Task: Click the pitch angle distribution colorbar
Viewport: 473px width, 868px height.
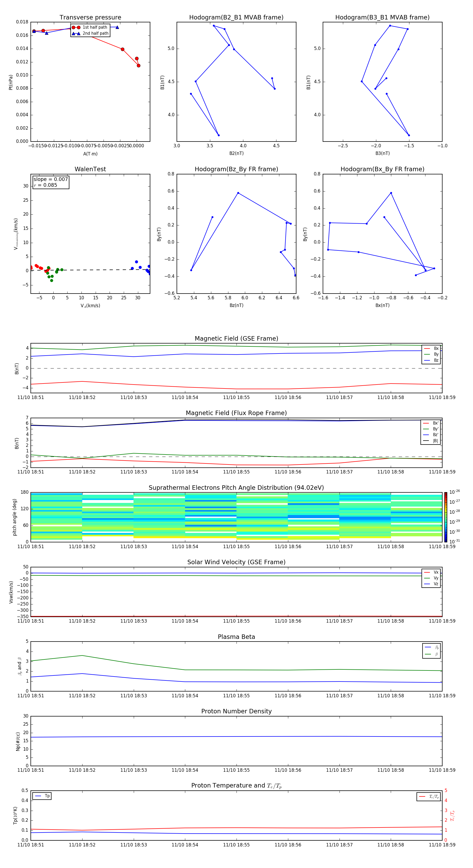Action: click(x=446, y=517)
